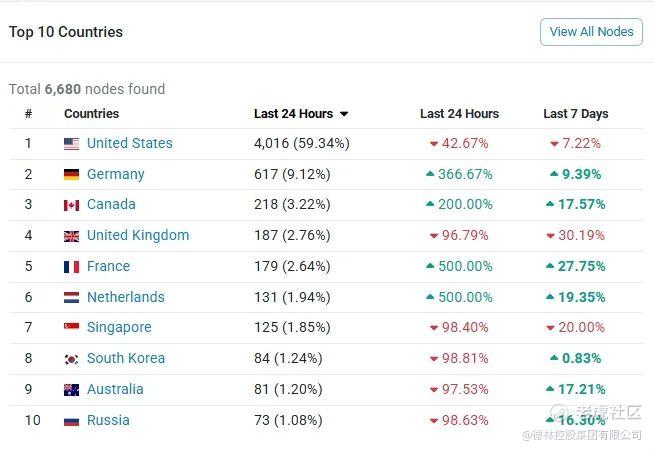The width and height of the screenshot is (654, 450).
Task: Click the Singapore flag icon
Action: coord(71,328)
